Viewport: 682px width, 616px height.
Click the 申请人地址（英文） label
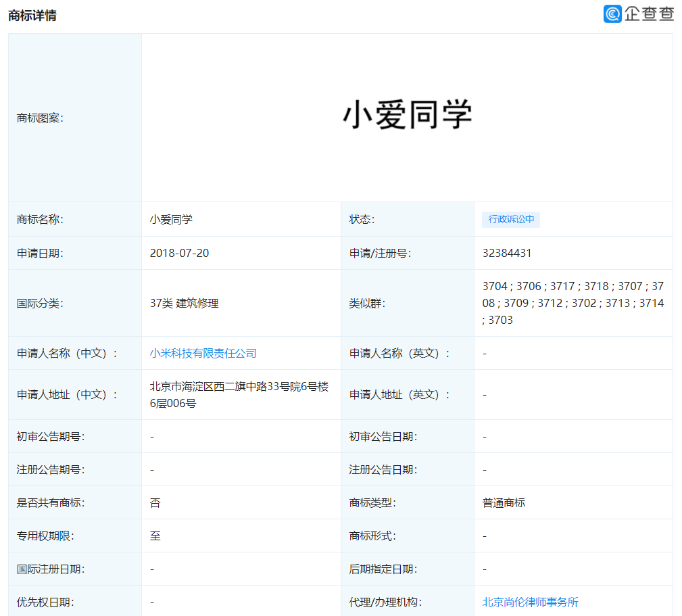pyautogui.click(x=399, y=395)
